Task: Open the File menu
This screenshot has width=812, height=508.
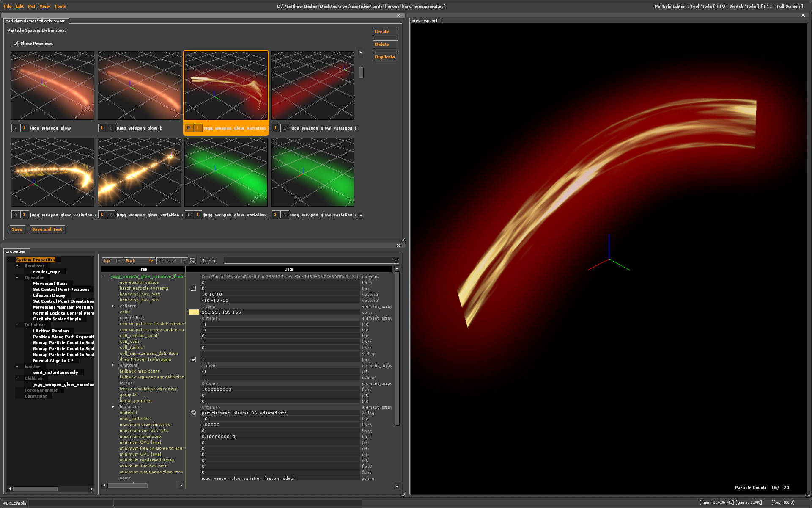Action: [x=8, y=6]
